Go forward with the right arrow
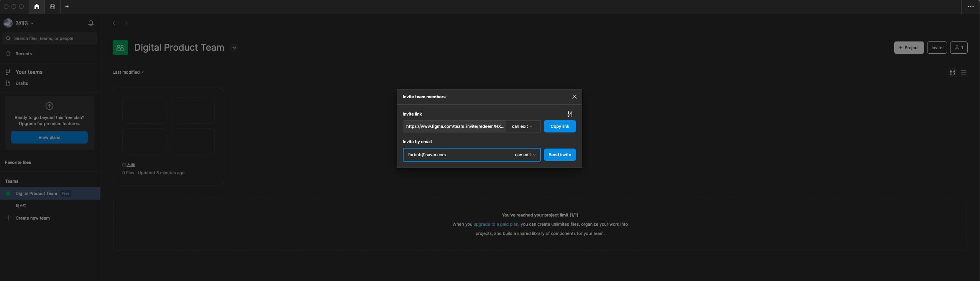 click(126, 23)
